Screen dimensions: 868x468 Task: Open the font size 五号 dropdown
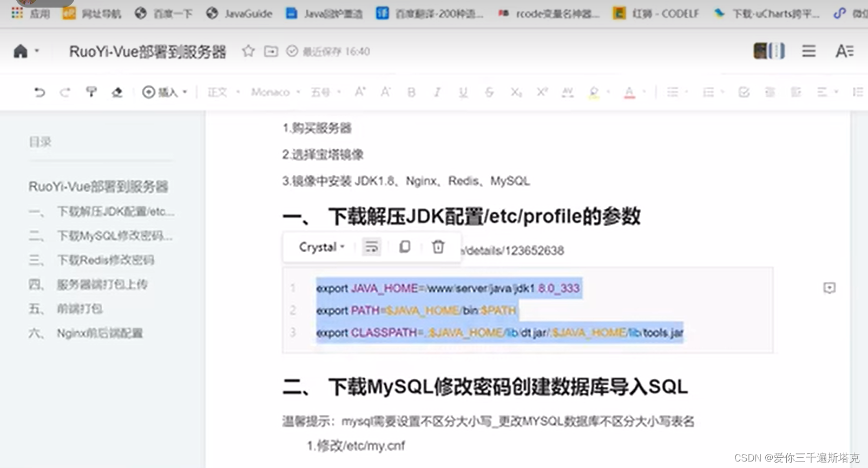[325, 92]
